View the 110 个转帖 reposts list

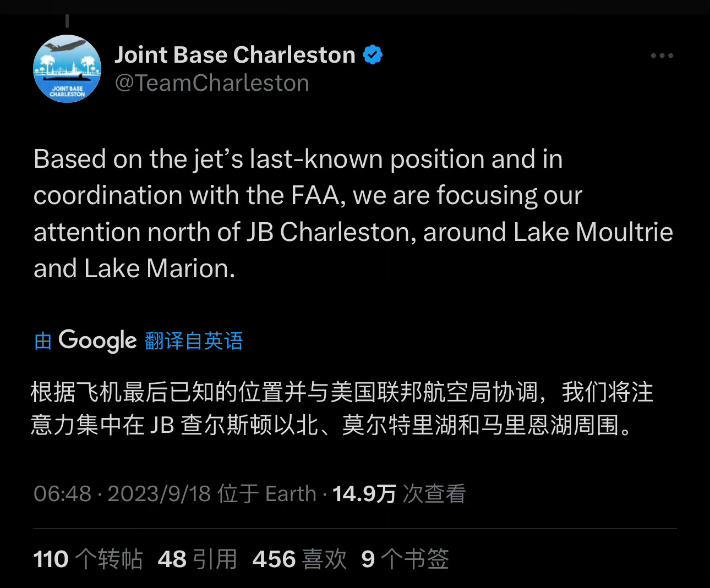(x=88, y=559)
